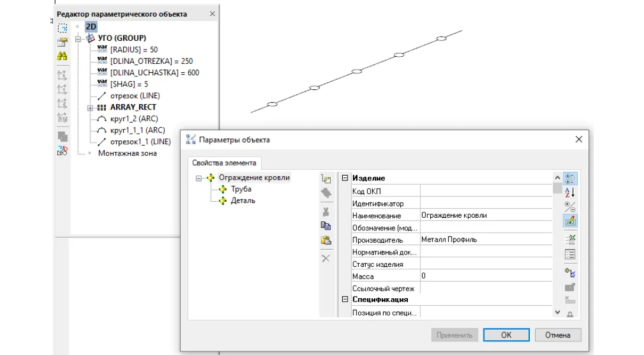Viewport: 644px width, 355px height.
Task: Toggle the pencil edit mode icon
Action: pos(570,221)
